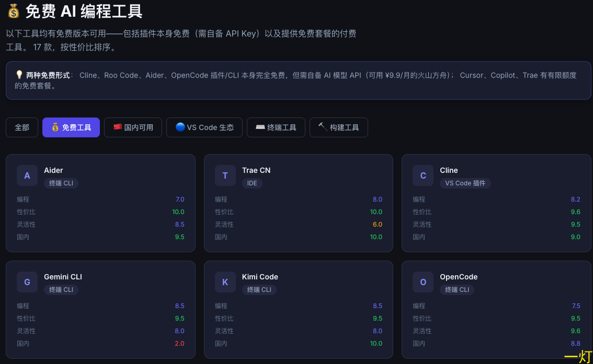Select the 全部 filter tab

tap(22, 127)
